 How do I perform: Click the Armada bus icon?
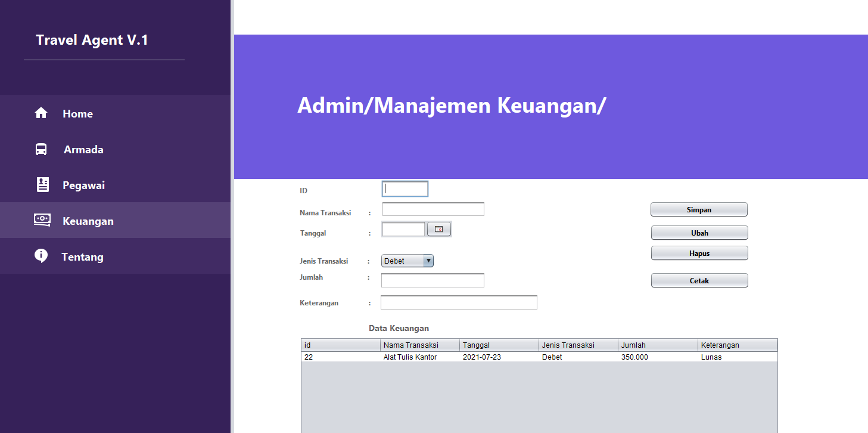point(41,149)
